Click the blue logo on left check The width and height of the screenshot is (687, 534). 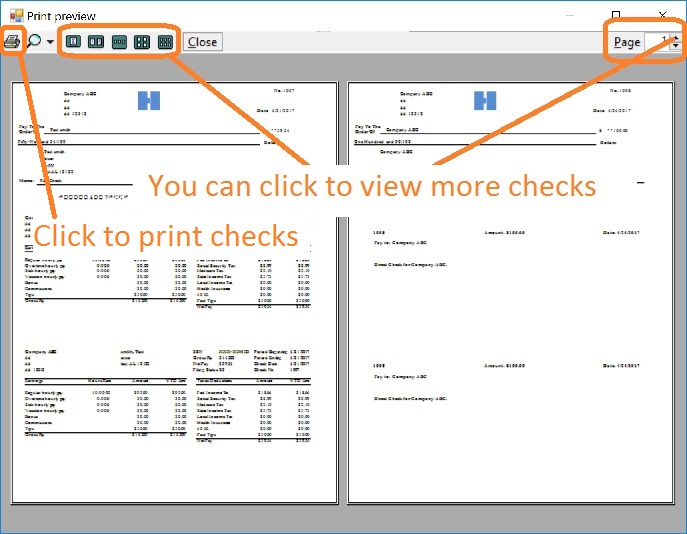[x=148, y=99]
